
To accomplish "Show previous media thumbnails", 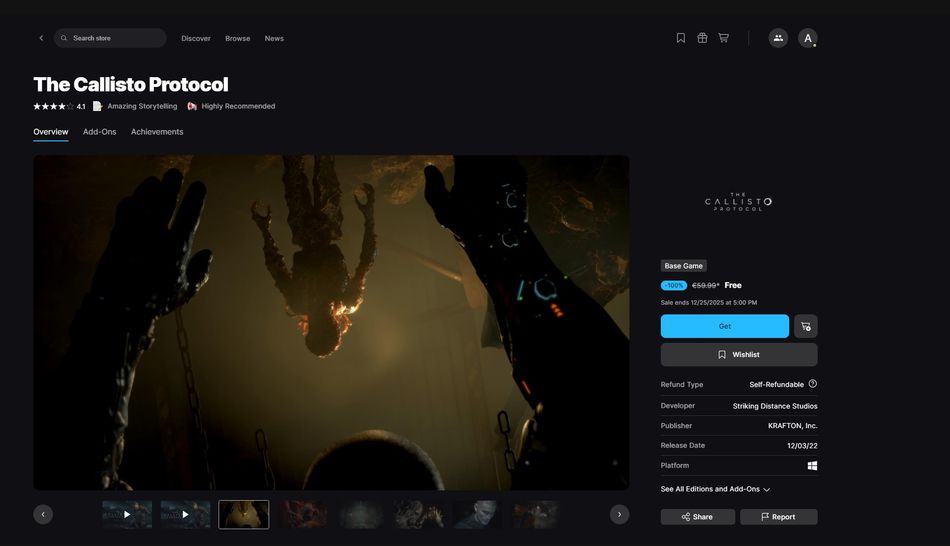I will pos(43,514).
